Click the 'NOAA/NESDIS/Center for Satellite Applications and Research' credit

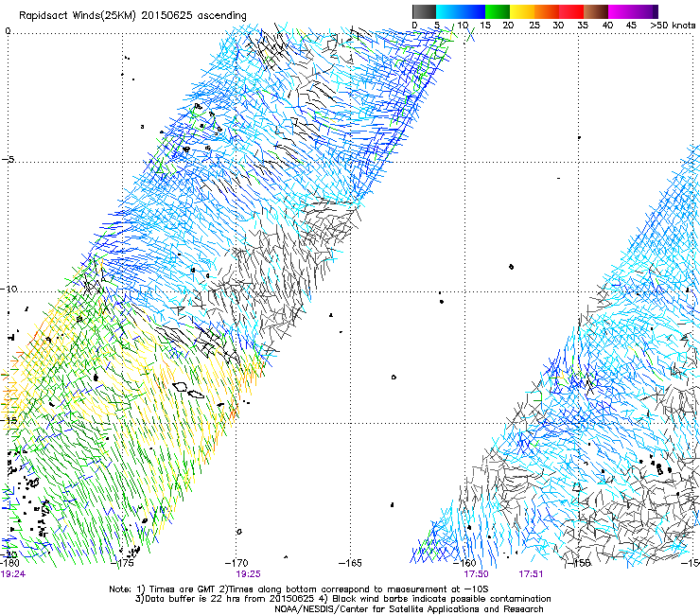(409, 609)
